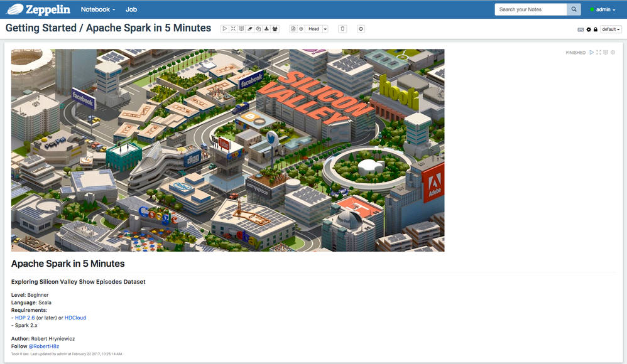Toggle show/hide output book icon in note toolbar
The width and height of the screenshot is (627, 364).
pos(241,29)
